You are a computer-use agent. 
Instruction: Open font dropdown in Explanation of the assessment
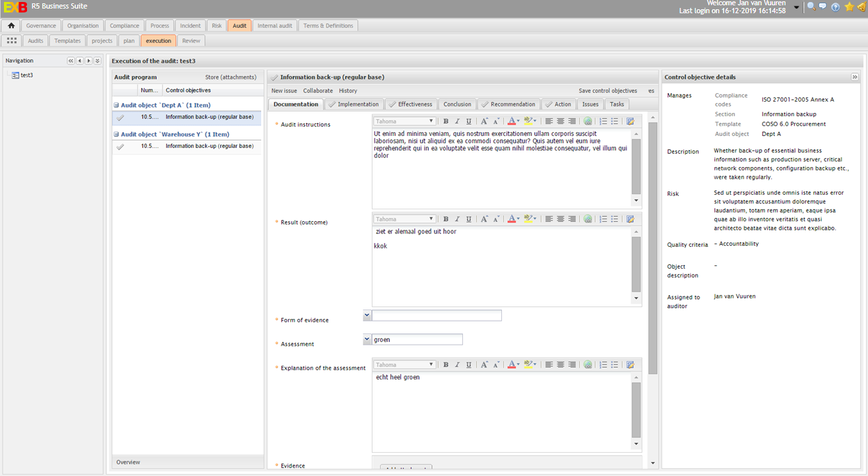(x=431, y=365)
